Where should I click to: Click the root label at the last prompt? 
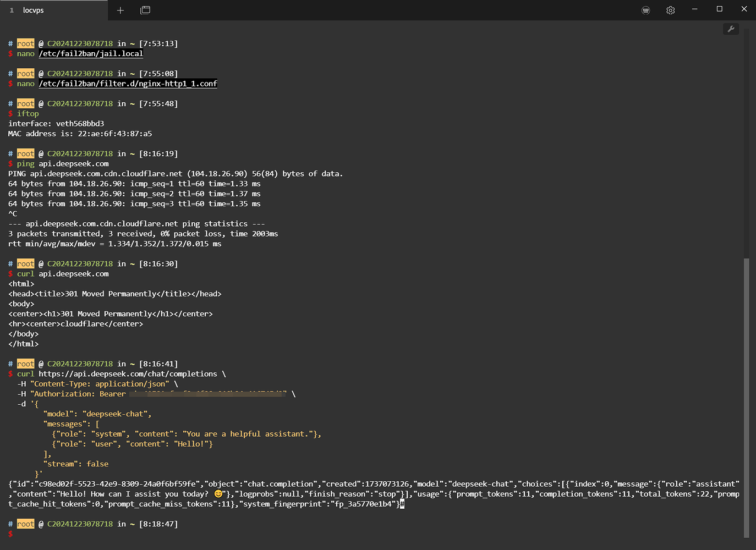(x=25, y=524)
